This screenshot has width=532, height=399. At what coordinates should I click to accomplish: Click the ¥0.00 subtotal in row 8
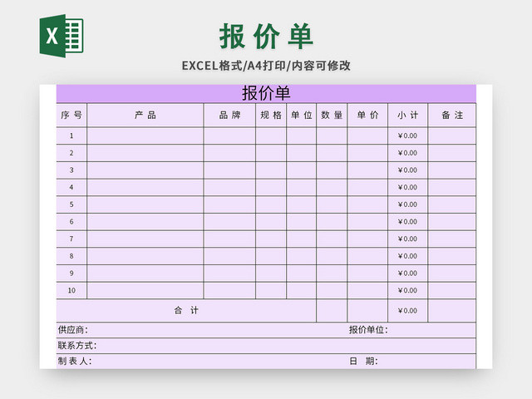[408, 256]
